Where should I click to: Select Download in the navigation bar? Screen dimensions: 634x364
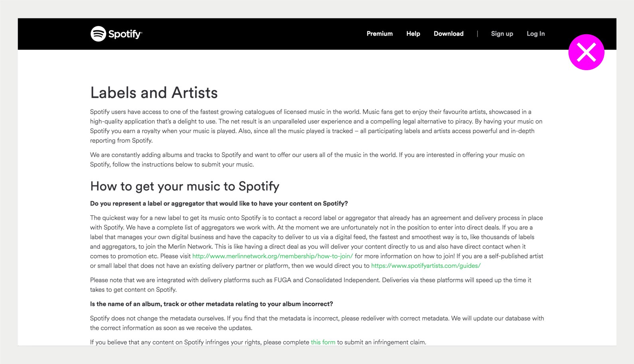[448, 34]
